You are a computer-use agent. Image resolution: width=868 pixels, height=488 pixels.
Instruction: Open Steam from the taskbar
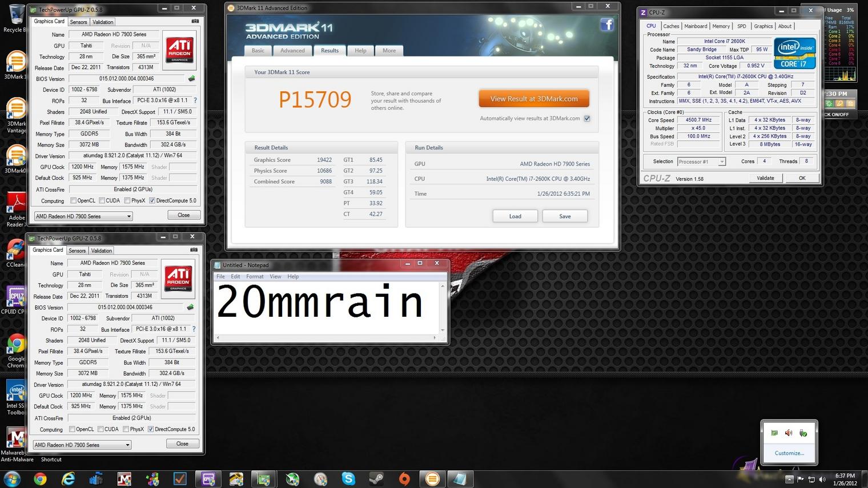click(x=376, y=478)
